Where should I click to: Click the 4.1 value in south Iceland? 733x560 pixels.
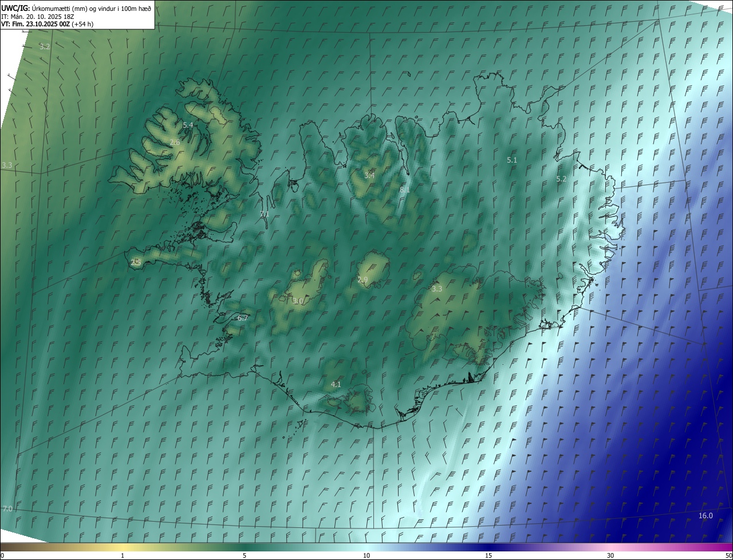[336, 385]
